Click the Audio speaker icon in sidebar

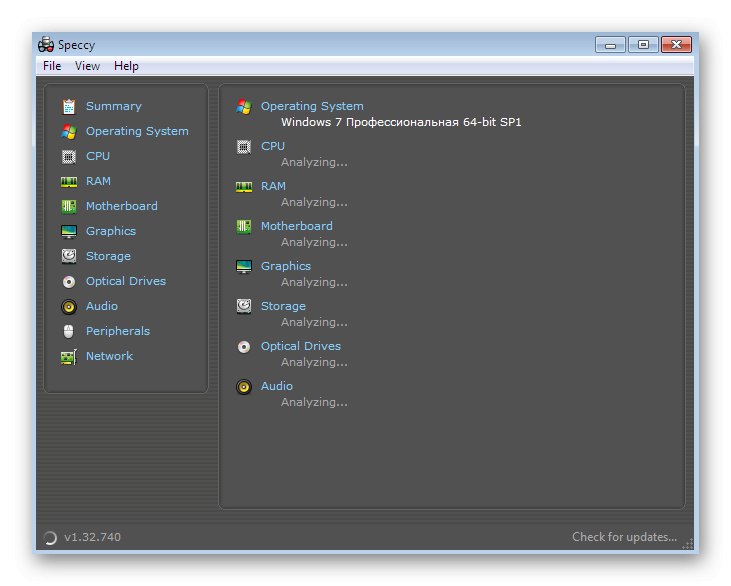click(69, 307)
